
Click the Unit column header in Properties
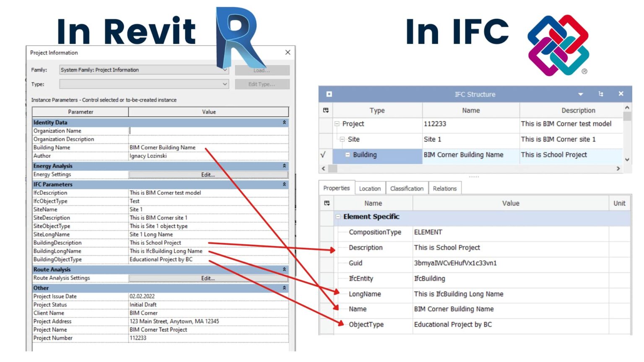pos(619,203)
